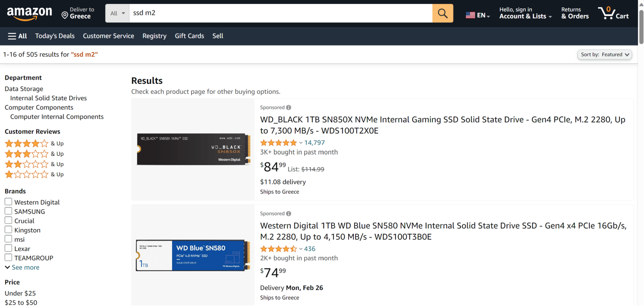Tick the Kingston brand checkbox

[8, 229]
